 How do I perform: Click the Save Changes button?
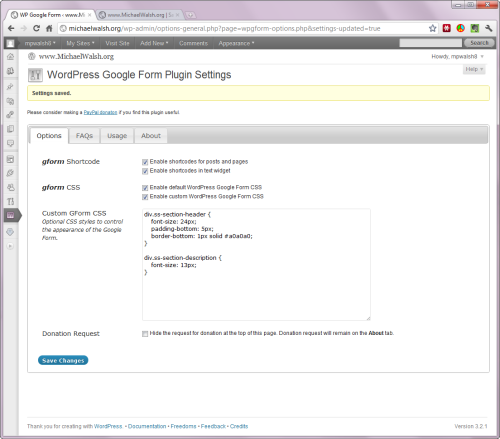tap(63, 360)
